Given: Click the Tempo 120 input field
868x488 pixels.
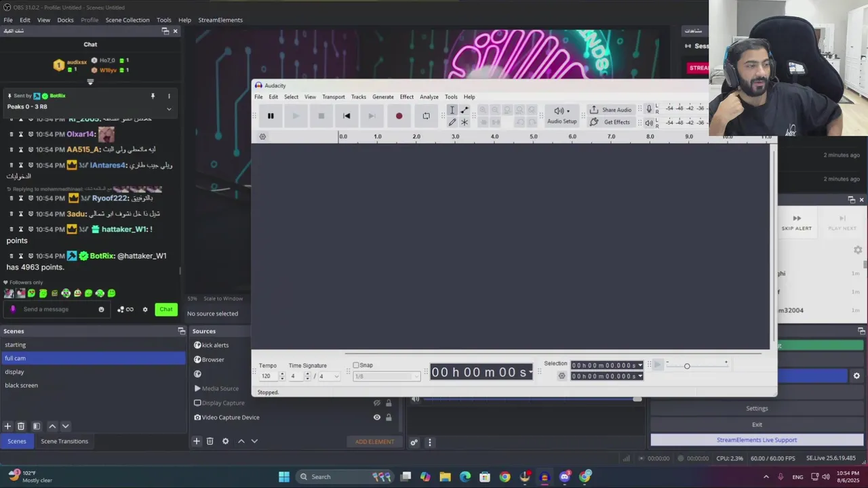Looking at the screenshot, I should click(x=269, y=376).
